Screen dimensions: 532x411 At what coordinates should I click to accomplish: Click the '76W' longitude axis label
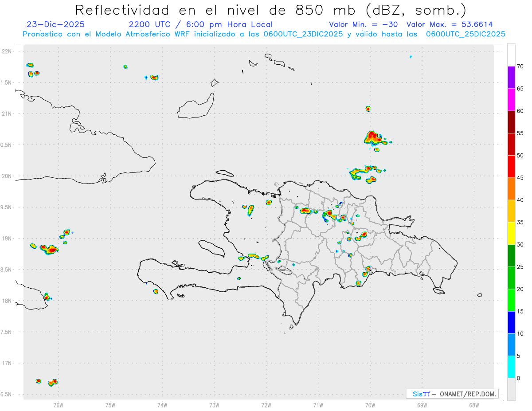click(58, 405)
